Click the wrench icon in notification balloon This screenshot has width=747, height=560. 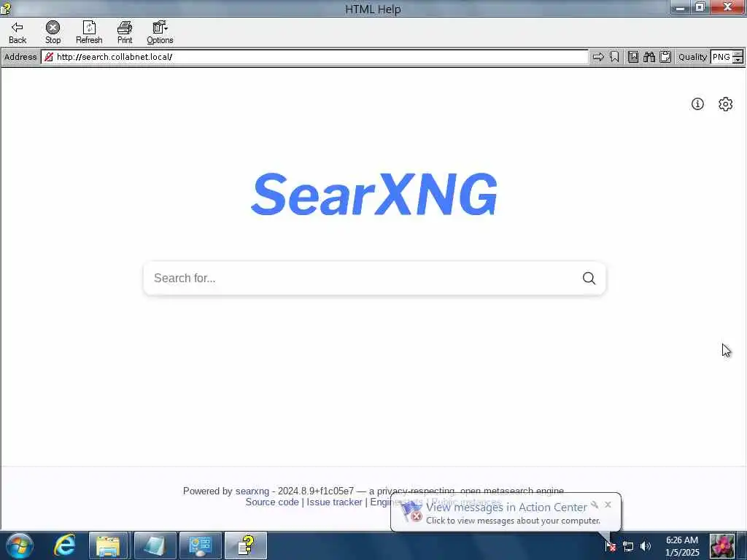coord(595,505)
